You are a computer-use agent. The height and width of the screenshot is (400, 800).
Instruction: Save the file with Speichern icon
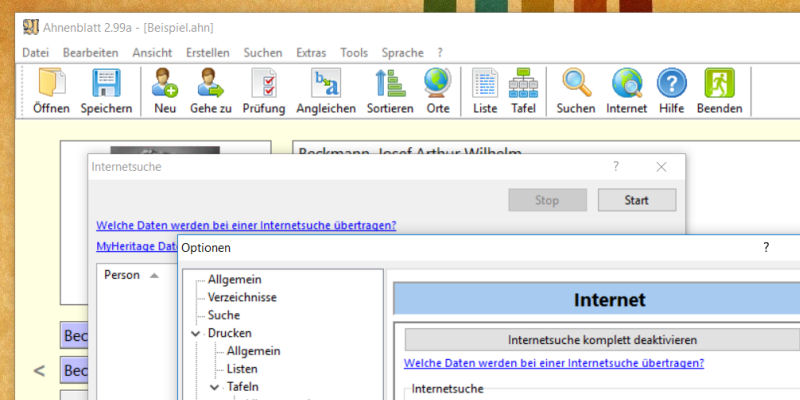(x=106, y=91)
